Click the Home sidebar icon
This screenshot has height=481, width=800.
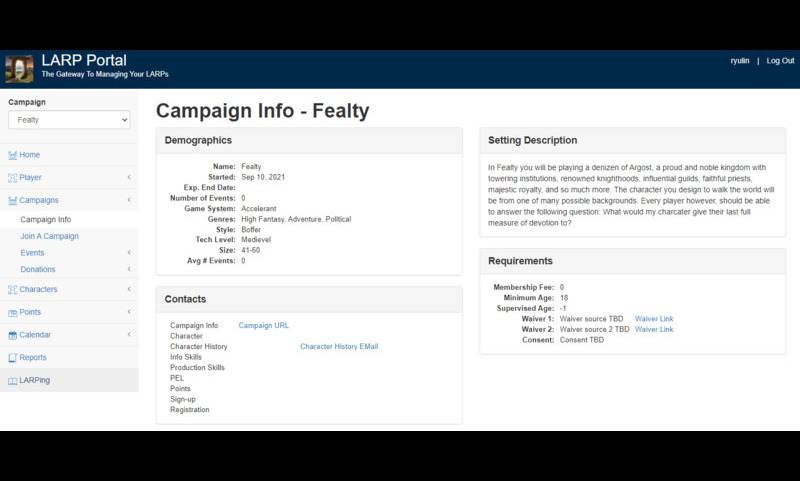12,155
